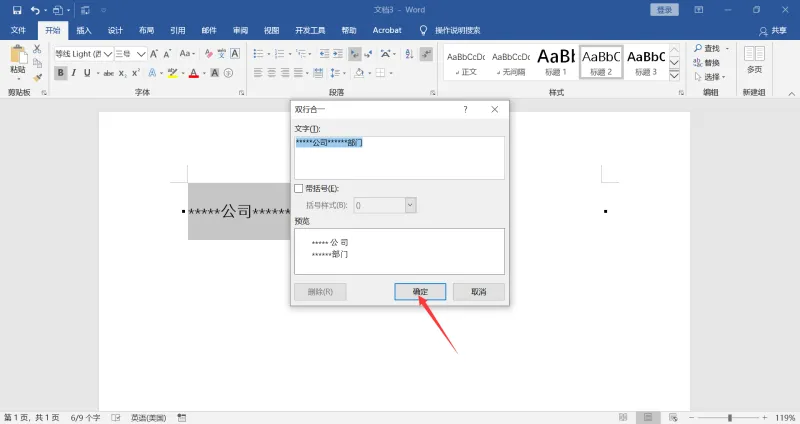Switch to the 审阅 tab
The image size is (800, 424).
(240, 31)
